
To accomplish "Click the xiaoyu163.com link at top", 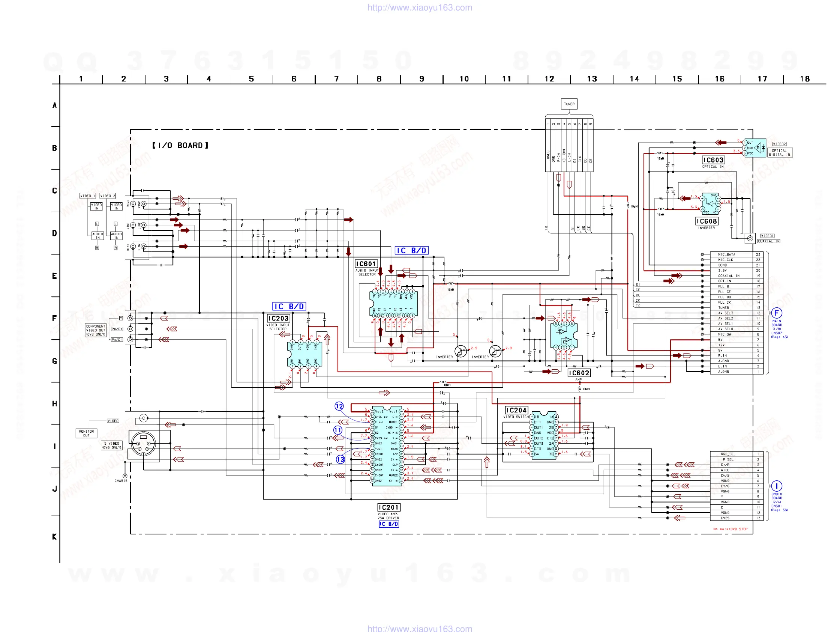I will pyautogui.click(x=419, y=8).
